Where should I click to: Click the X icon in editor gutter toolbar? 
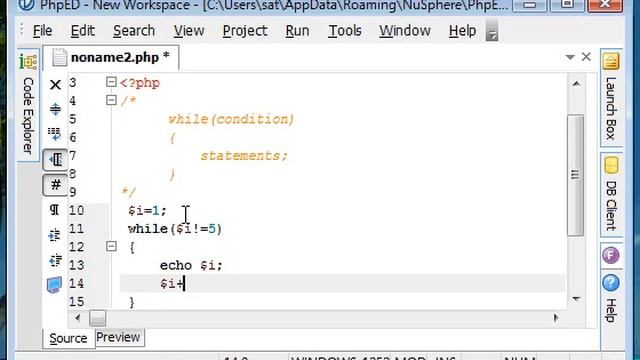point(55,85)
